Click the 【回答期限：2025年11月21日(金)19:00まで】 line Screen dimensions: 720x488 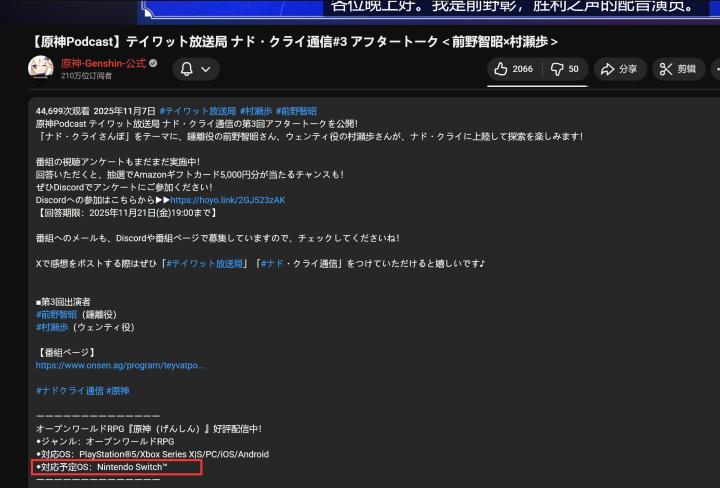127,213
